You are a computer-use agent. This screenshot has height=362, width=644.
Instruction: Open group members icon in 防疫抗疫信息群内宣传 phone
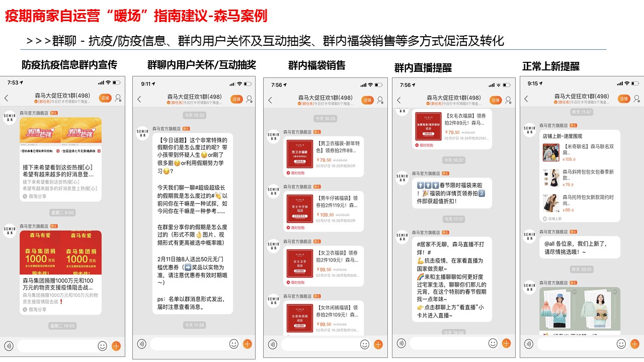click(x=118, y=98)
